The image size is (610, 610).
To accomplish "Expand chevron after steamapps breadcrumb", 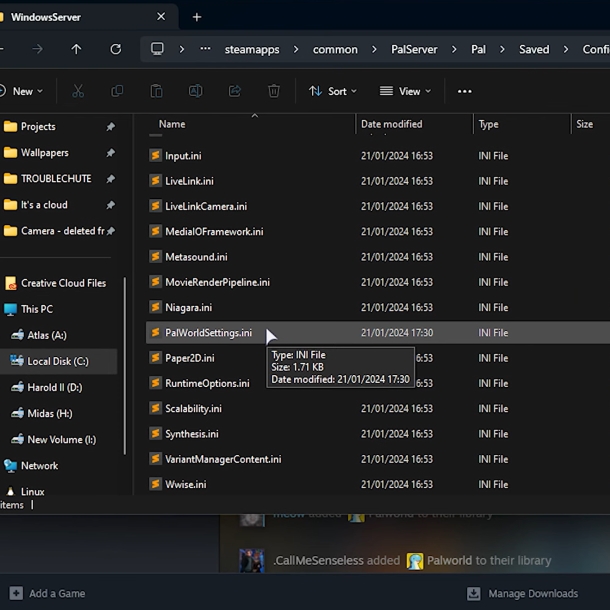I will click(x=296, y=49).
